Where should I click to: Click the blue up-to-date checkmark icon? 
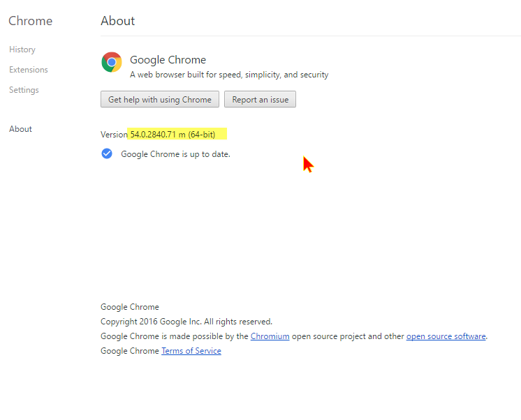[107, 153]
